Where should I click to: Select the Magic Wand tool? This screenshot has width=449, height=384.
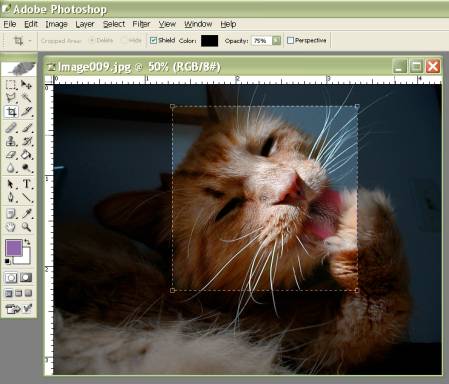tap(26, 98)
